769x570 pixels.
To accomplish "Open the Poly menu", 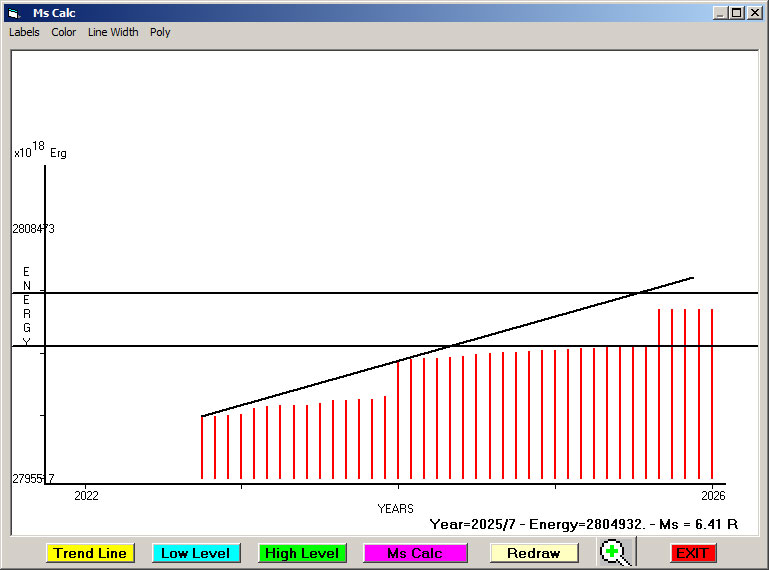I will pos(160,32).
